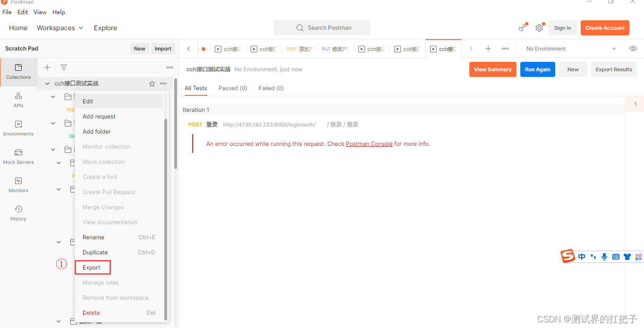Select the APIs sidebar icon

tap(18, 100)
